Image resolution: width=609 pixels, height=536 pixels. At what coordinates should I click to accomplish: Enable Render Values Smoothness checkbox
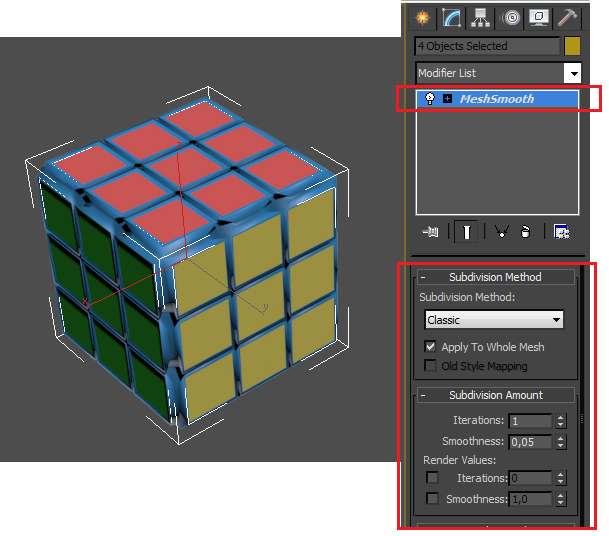point(432,499)
